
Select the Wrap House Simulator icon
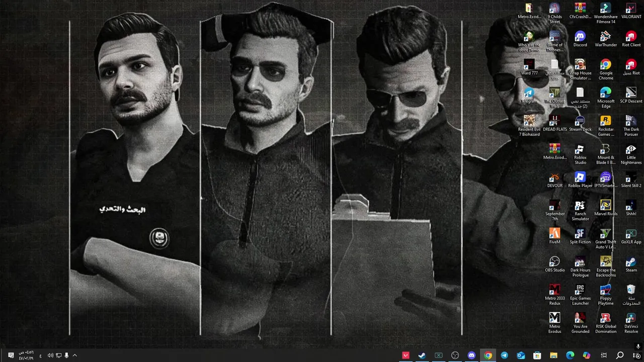[x=580, y=70]
